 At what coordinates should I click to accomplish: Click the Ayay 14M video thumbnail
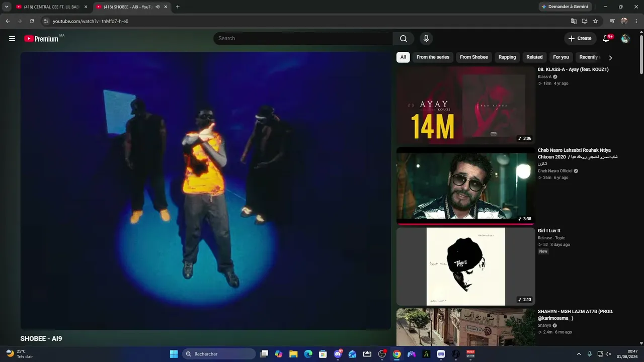465,105
